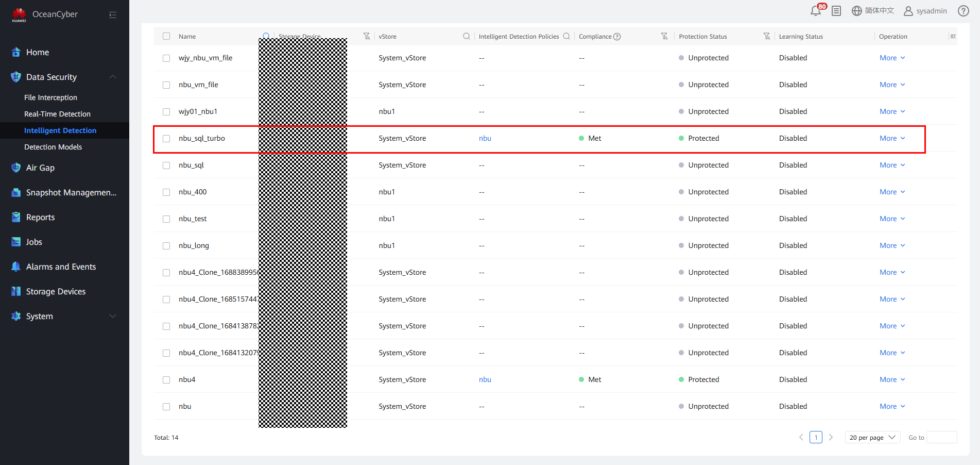Click the Go to page input field
The width and height of the screenshot is (980, 465).
click(941, 437)
